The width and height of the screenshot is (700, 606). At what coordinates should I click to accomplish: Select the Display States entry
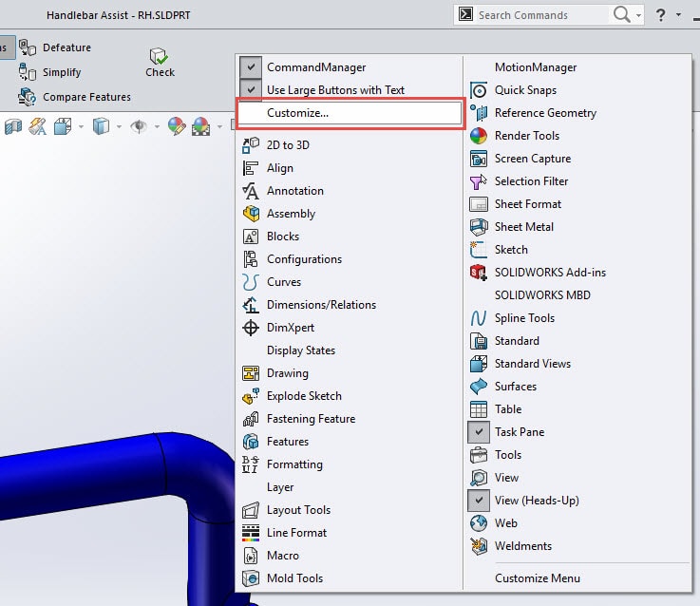pyautogui.click(x=301, y=350)
